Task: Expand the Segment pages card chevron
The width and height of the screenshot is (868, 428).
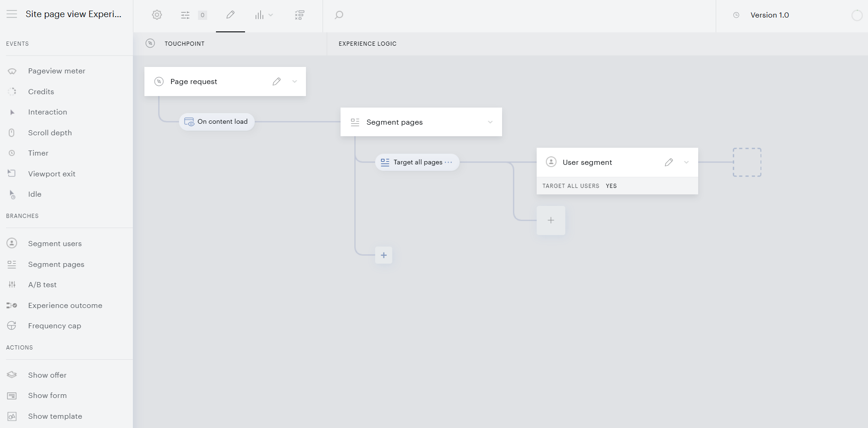Action: pyautogui.click(x=490, y=122)
